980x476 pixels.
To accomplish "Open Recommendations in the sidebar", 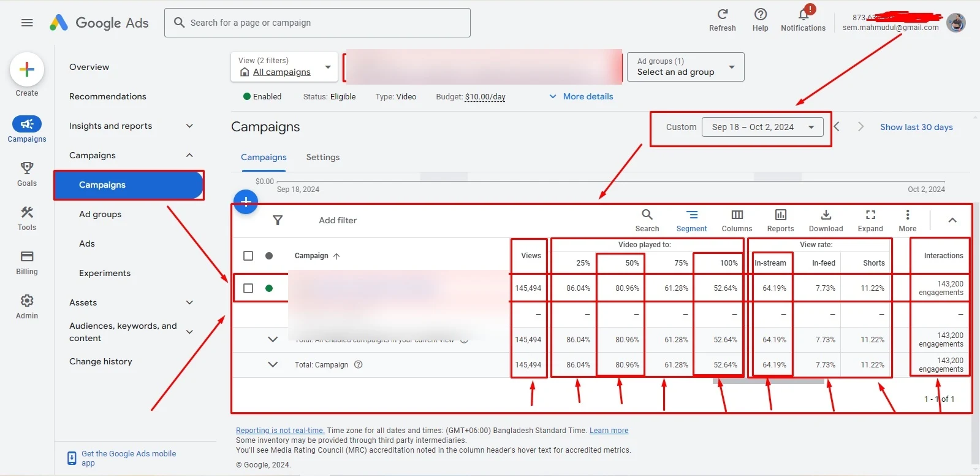I will 108,96.
